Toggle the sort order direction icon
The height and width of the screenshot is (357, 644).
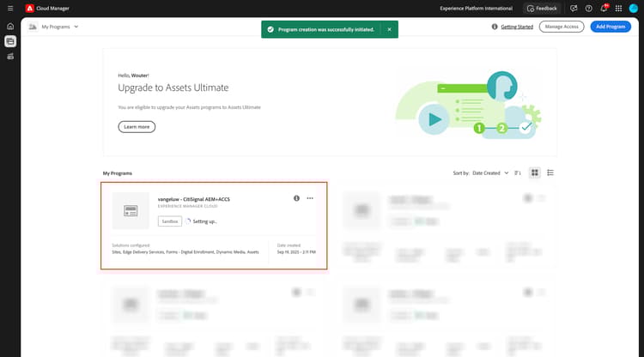coord(518,173)
